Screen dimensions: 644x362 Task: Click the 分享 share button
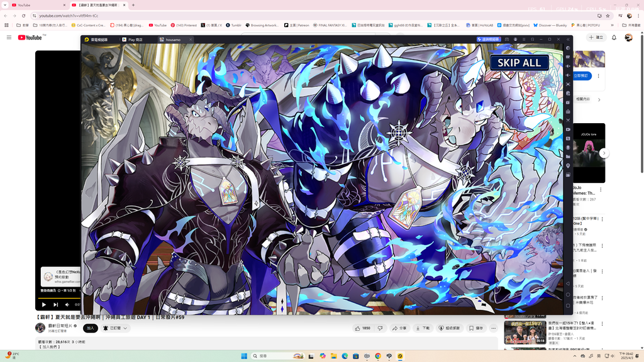[x=399, y=328]
